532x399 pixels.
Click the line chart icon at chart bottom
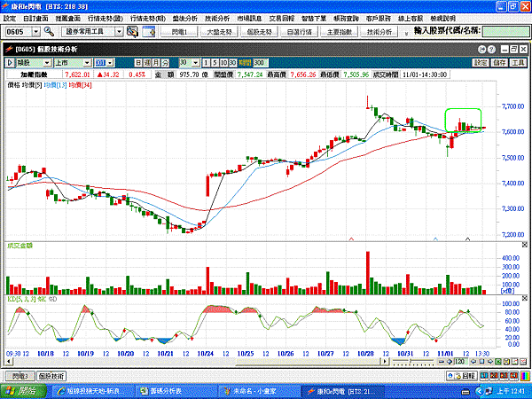tap(514, 362)
